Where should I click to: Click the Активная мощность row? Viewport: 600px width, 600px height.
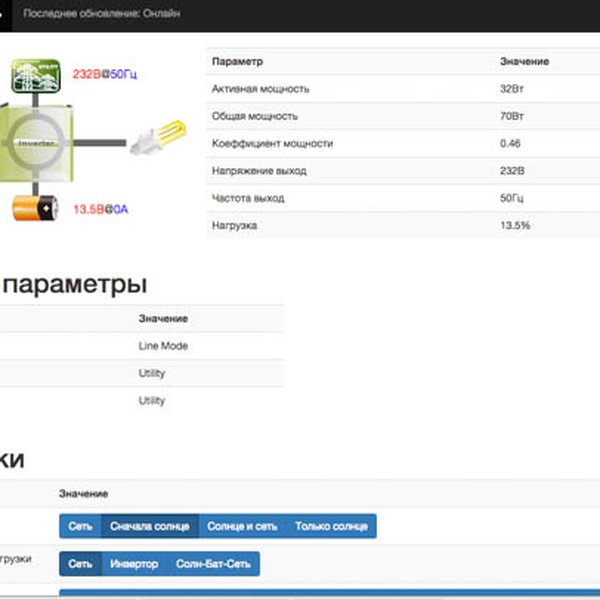(x=400, y=89)
